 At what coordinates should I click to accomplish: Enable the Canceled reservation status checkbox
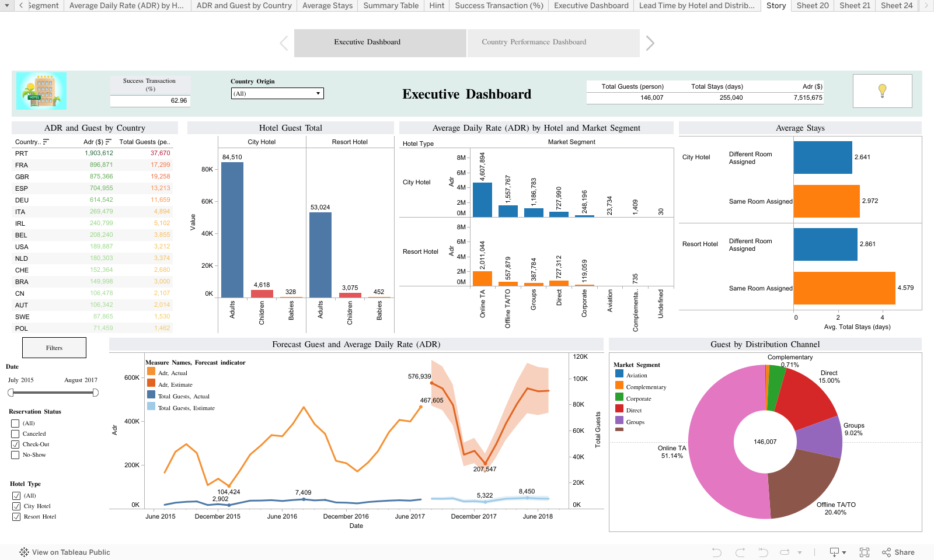[15, 434]
